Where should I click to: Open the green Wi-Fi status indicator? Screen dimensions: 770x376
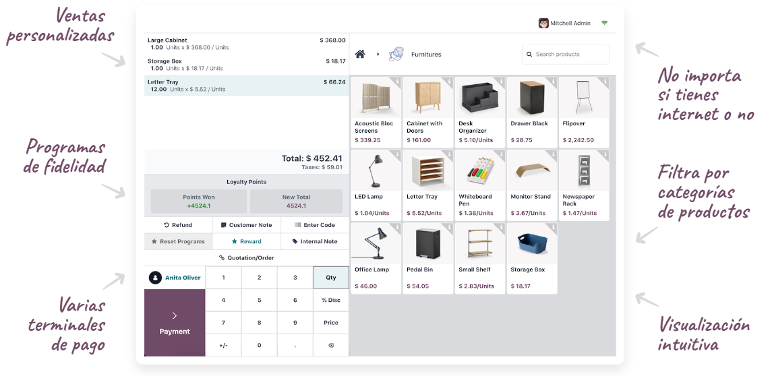point(605,23)
